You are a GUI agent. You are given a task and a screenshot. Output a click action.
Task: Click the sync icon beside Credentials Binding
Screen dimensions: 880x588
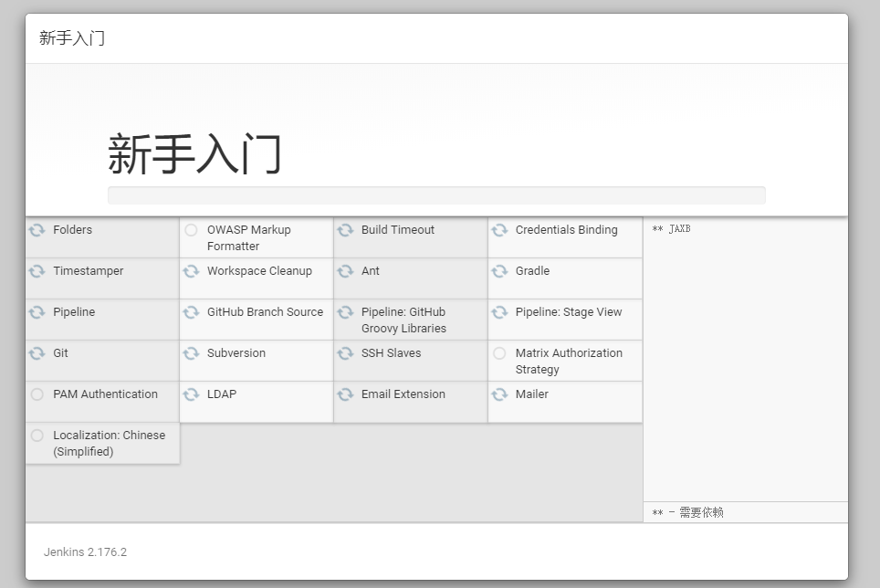(x=499, y=230)
